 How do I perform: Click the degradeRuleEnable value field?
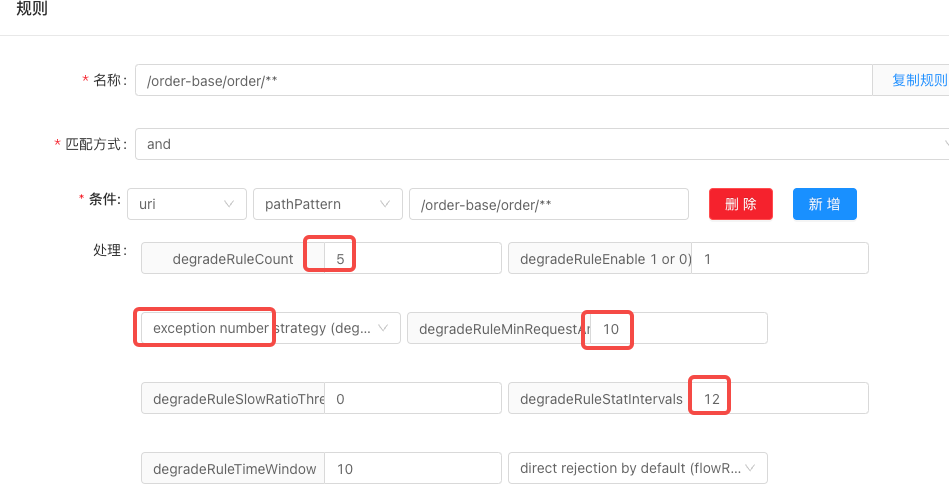(x=780, y=258)
